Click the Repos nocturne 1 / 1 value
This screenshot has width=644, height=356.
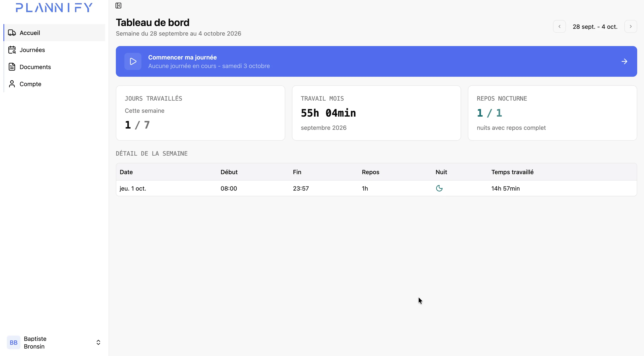coord(489,113)
